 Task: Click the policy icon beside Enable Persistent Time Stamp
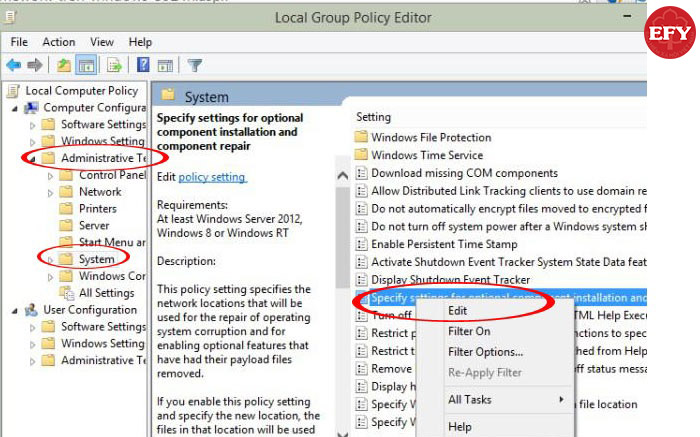[x=362, y=244]
